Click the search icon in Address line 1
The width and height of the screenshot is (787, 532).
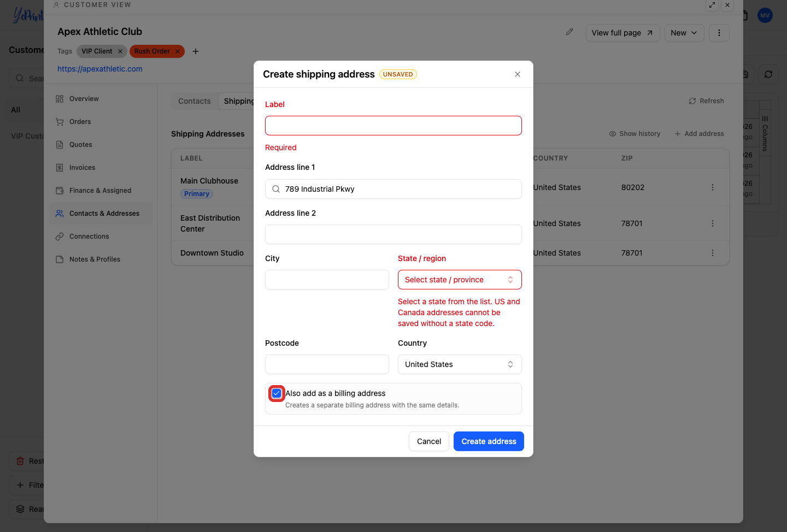276,189
